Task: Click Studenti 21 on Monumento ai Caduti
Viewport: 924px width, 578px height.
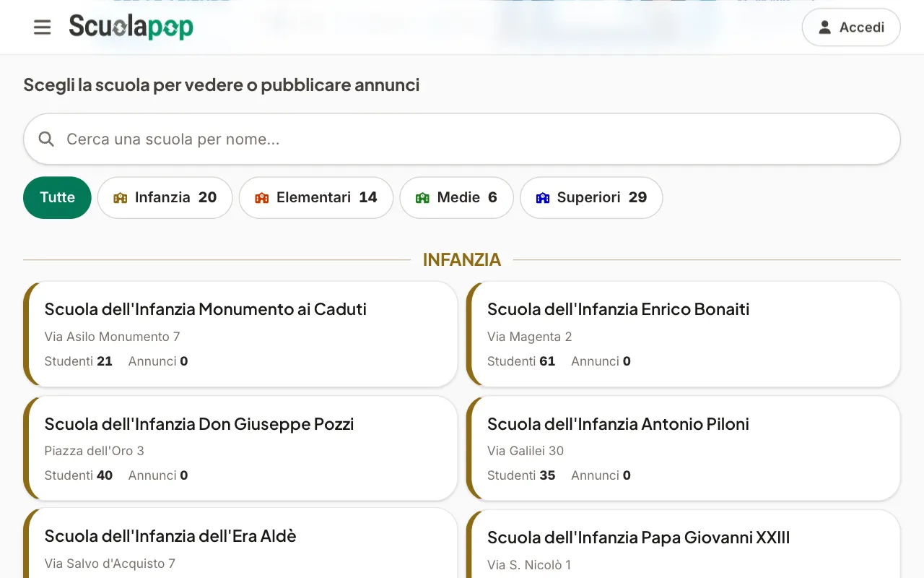Action: click(x=79, y=361)
